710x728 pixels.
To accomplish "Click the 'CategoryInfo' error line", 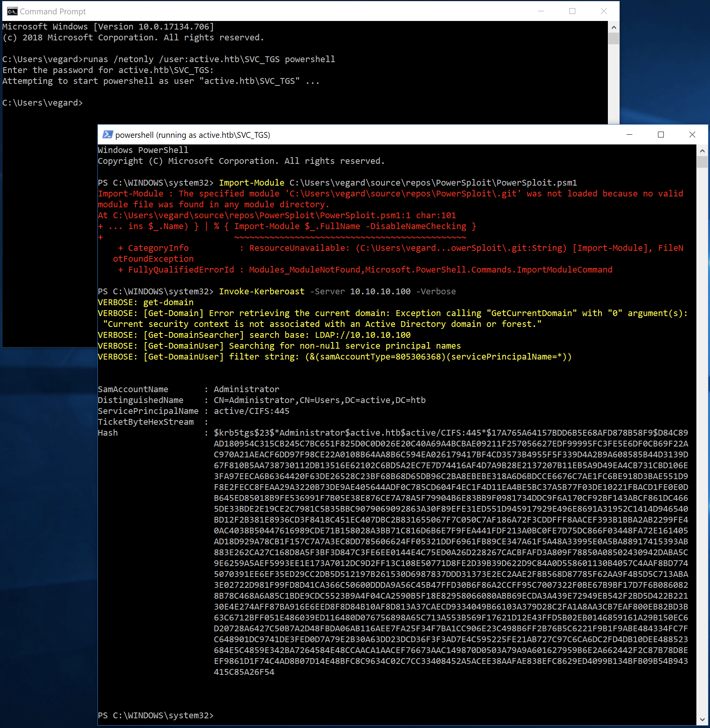I will tap(401, 248).
